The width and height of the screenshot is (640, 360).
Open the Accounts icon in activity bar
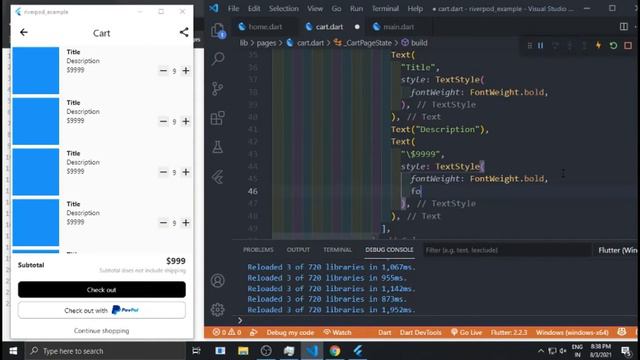pyautogui.click(x=218, y=280)
